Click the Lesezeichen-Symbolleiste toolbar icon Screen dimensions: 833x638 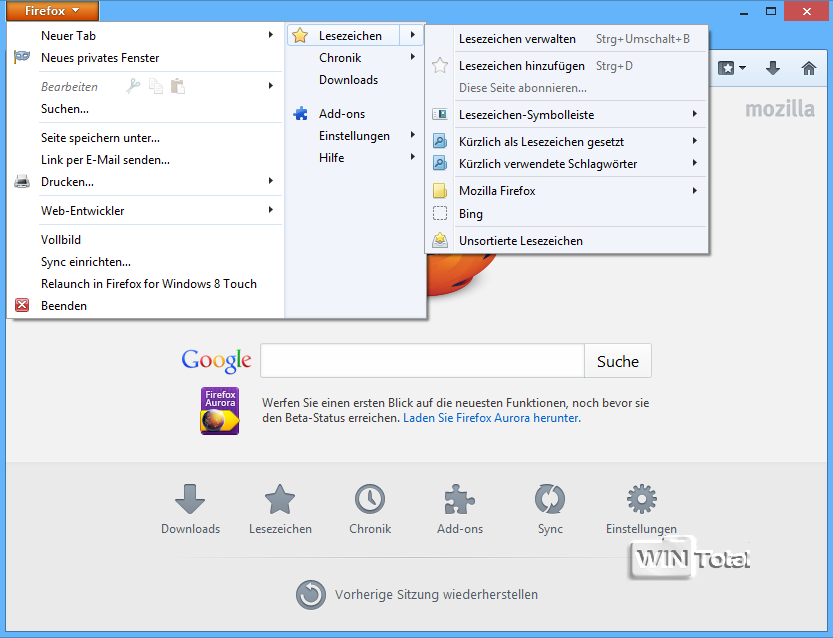tap(440, 114)
